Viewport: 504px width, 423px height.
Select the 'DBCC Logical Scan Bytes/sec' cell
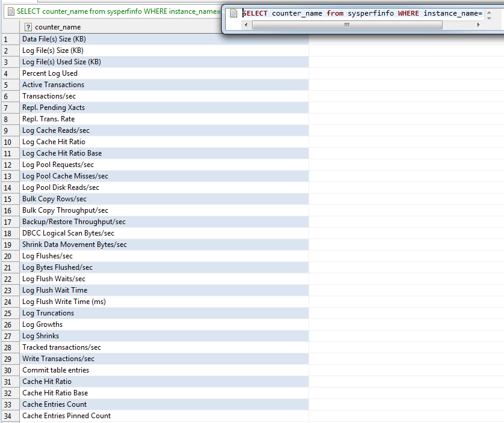164,233
